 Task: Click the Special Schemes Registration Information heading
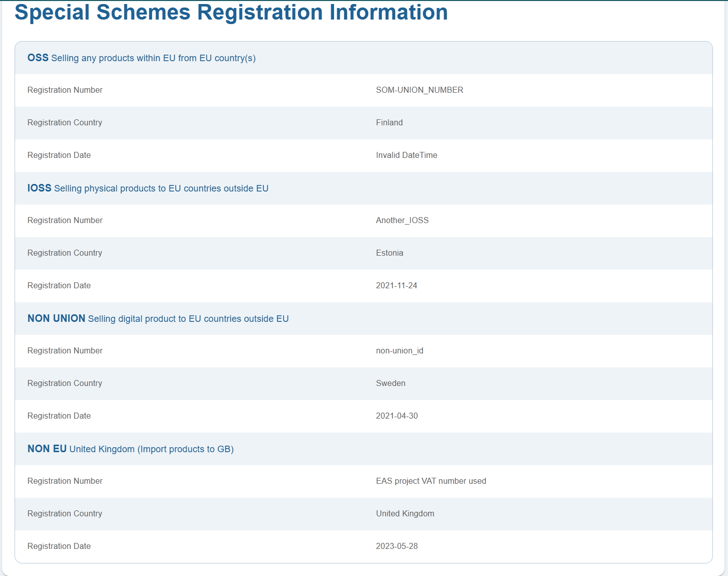point(231,12)
